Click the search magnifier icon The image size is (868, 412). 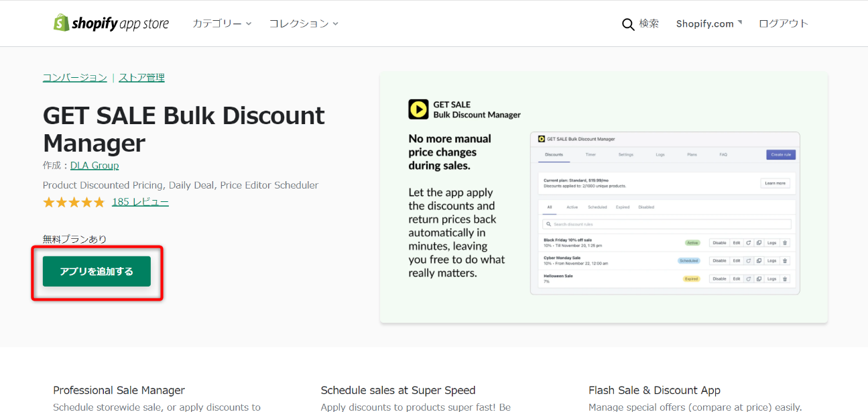[x=628, y=24]
